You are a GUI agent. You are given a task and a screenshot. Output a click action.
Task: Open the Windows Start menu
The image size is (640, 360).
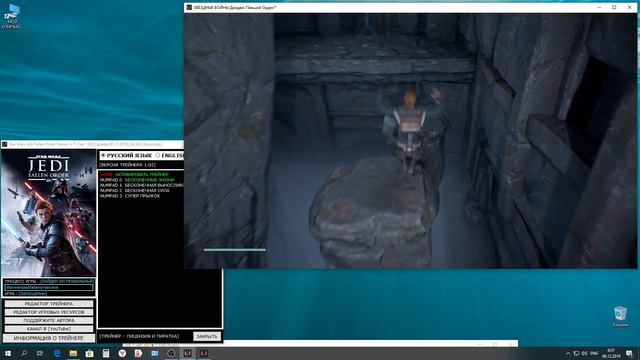[x=8, y=353]
